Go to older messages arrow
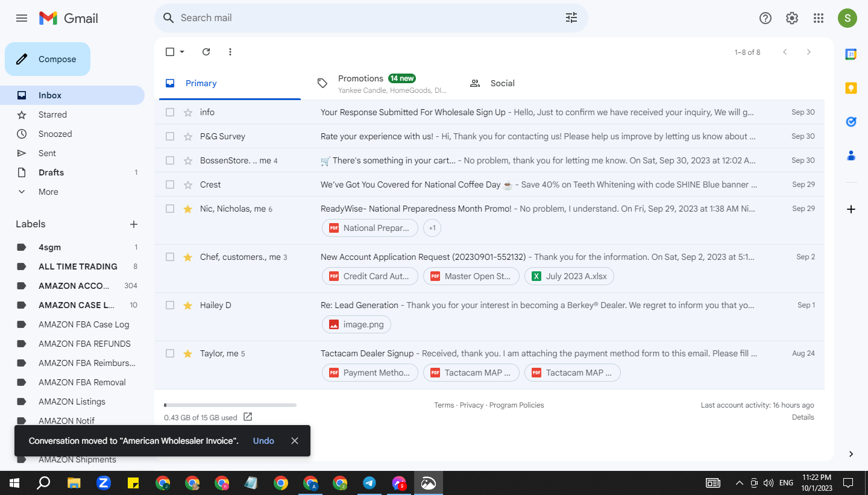 [809, 52]
